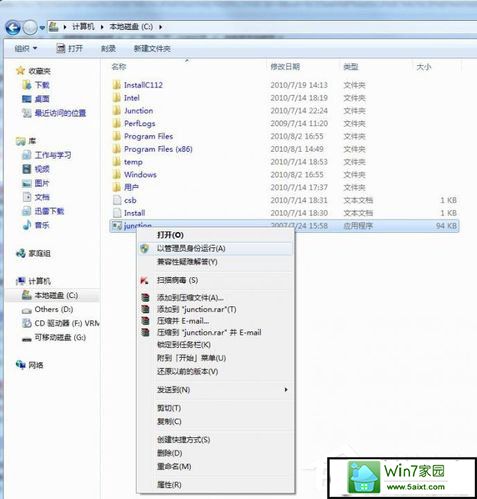The width and height of the screenshot is (477, 499).
Task: Select the Program Files folder icon
Action: [117, 136]
